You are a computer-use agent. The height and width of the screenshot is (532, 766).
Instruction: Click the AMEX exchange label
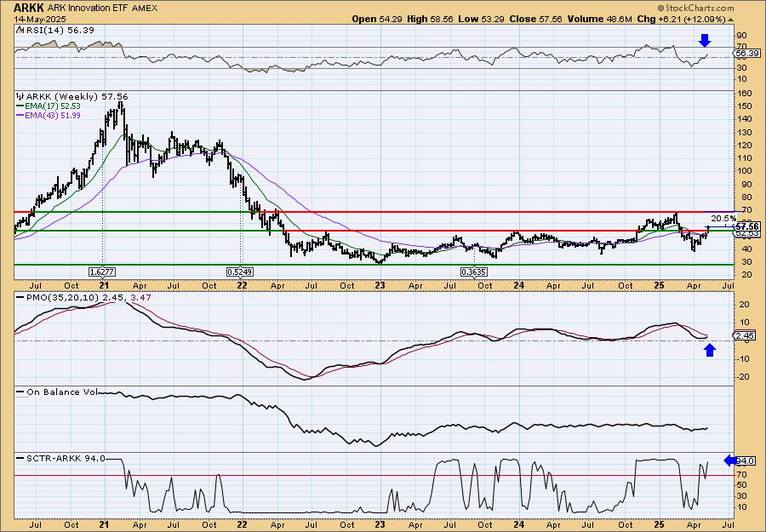pyautogui.click(x=144, y=9)
